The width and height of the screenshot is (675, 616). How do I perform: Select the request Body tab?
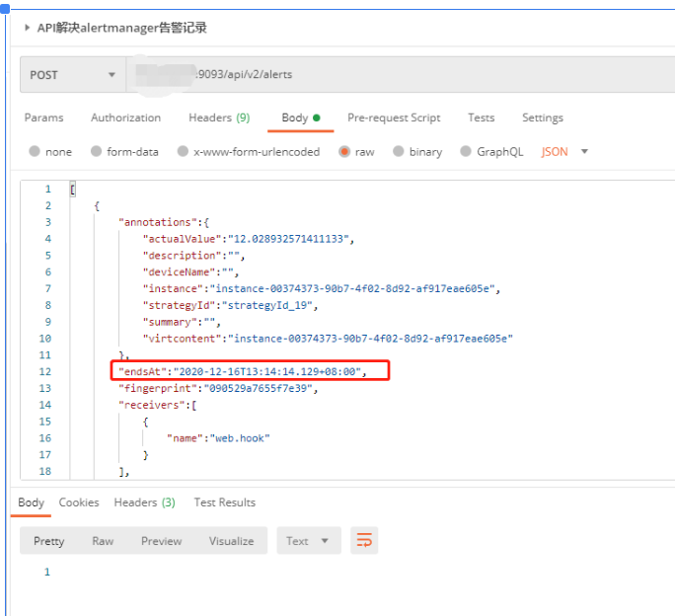click(x=300, y=118)
